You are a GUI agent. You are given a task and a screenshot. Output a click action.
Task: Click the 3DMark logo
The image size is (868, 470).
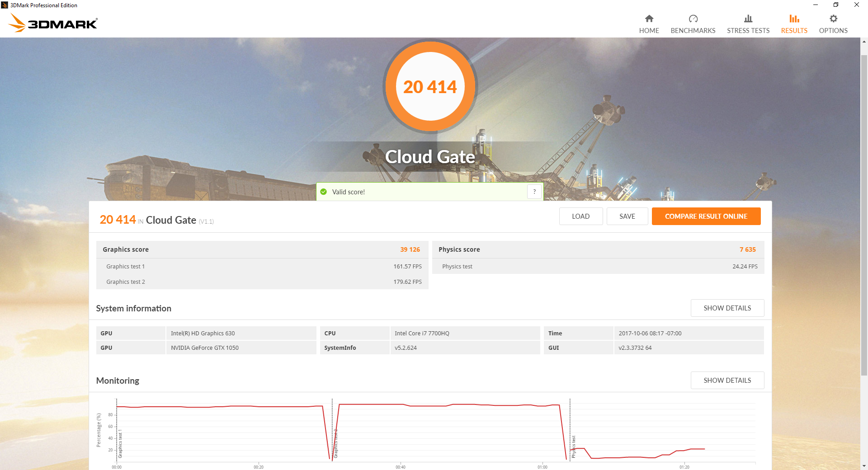53,23
